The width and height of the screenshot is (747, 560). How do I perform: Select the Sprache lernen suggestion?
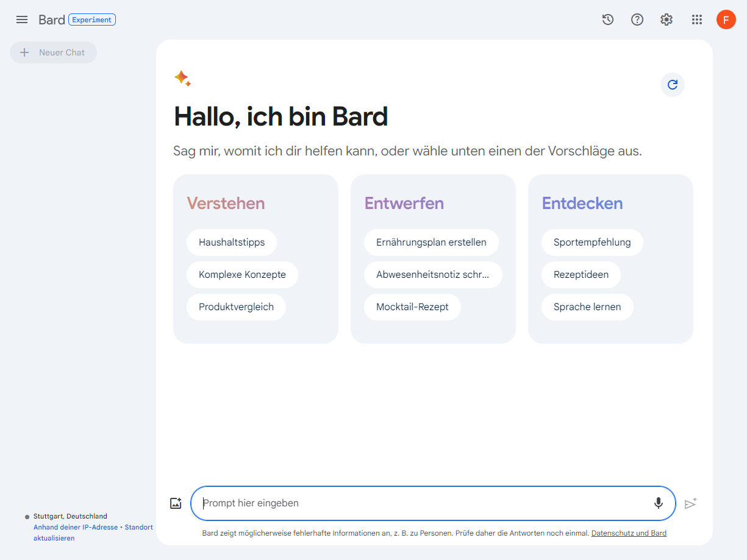(x=587, y=307)
